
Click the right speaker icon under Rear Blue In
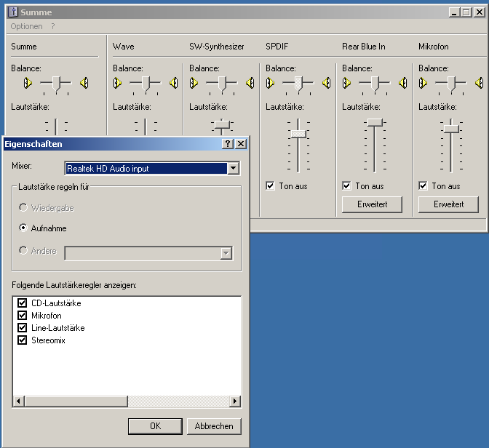[x=402, y=83]
